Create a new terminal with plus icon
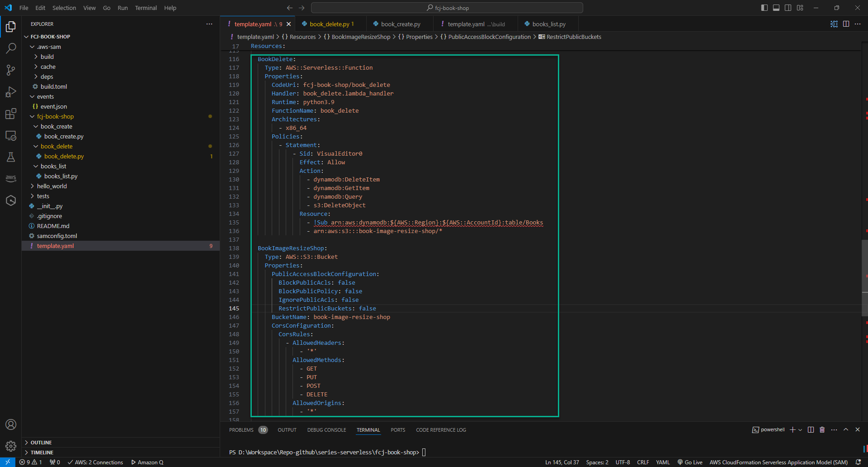Screen dimensions: 868x467 pos(793,430)
